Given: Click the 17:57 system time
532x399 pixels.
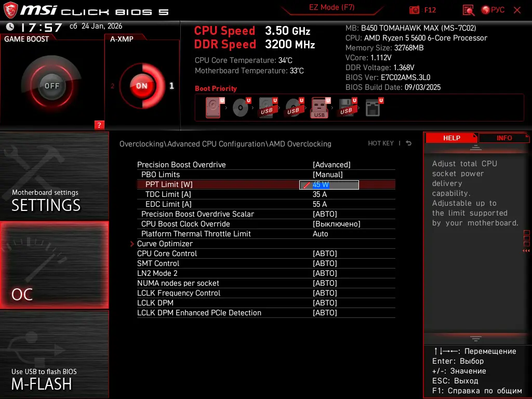Looking at the screenshot, I should coord(42,27).
